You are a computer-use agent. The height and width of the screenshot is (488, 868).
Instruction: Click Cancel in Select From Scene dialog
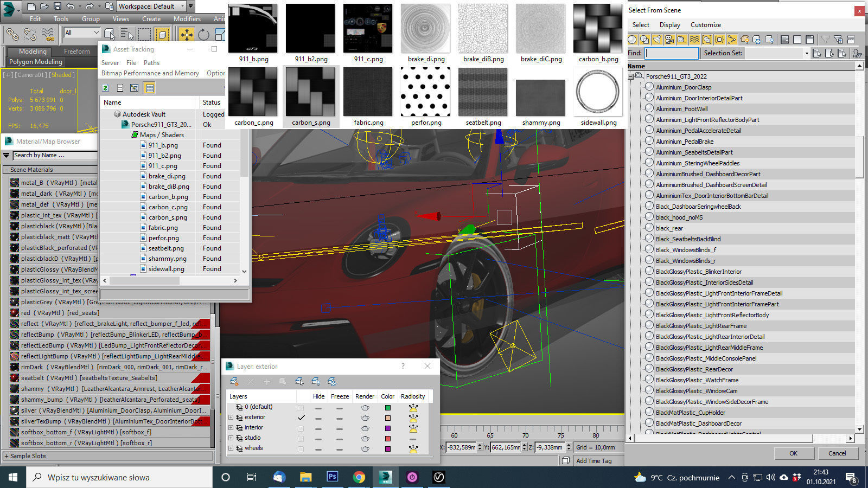click(837, 453)
